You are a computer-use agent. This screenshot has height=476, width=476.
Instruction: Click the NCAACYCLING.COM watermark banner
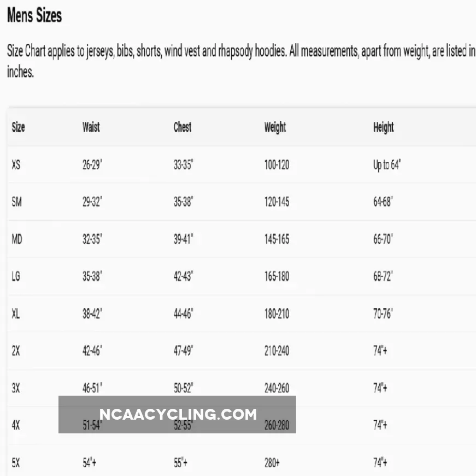tap(178, 414)
